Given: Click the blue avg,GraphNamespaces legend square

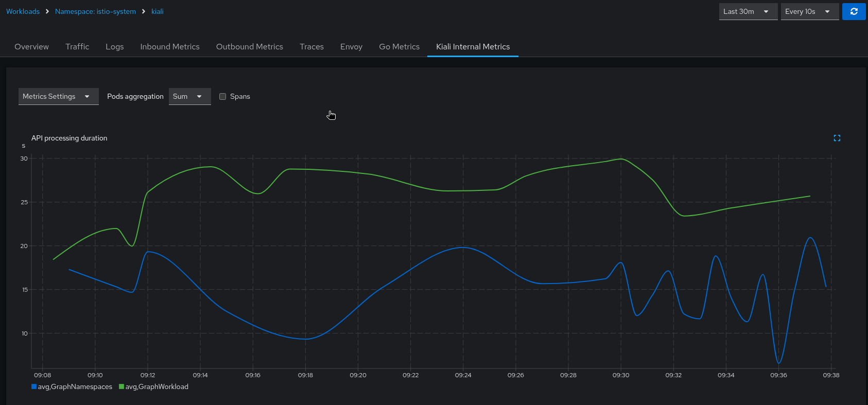Looking at the screenshot, I should pos(34,386).
